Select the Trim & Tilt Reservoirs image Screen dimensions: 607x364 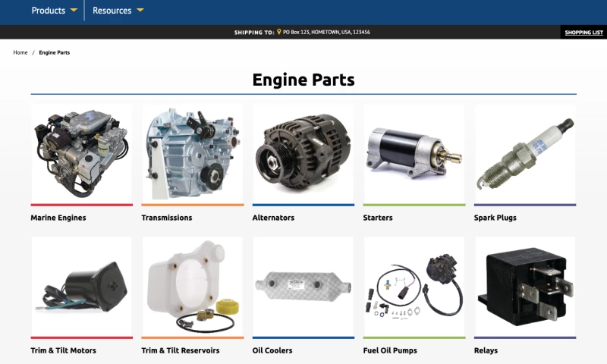192,287
